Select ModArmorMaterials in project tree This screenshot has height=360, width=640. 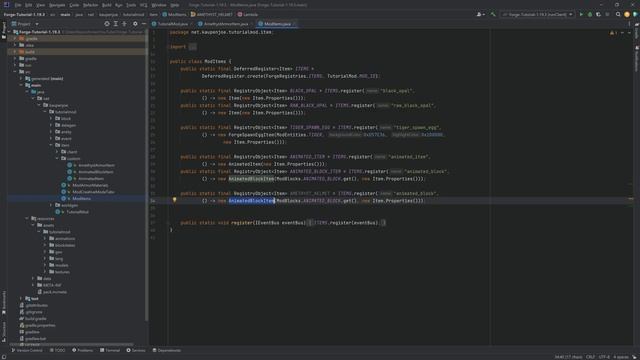click(90, 185)
